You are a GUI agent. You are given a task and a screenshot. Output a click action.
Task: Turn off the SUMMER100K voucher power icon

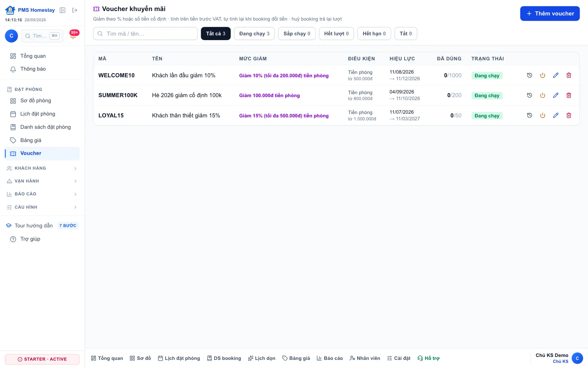pyautogui.click(x=542, y=95)
